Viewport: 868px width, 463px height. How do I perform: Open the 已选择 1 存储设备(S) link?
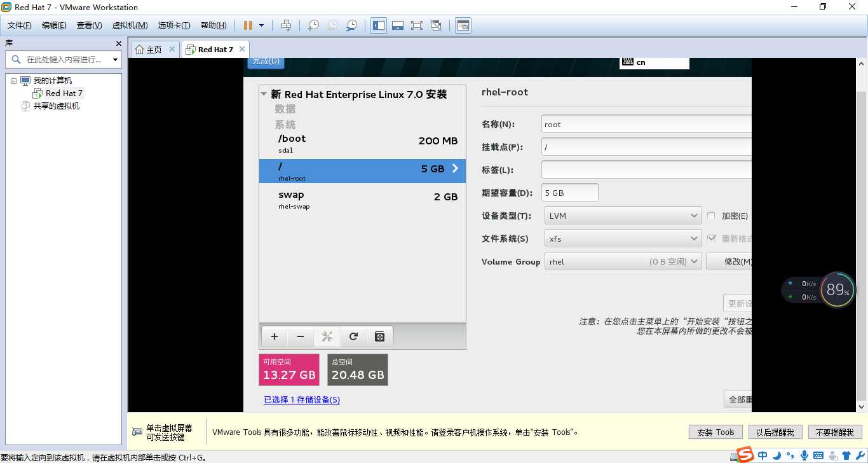point(302,399)
